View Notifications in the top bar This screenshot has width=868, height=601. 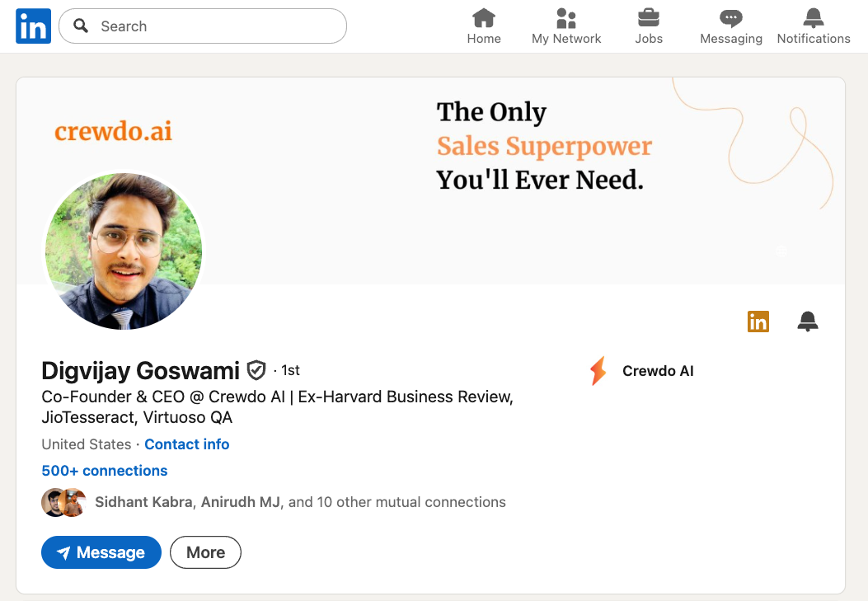click(814, 26)
